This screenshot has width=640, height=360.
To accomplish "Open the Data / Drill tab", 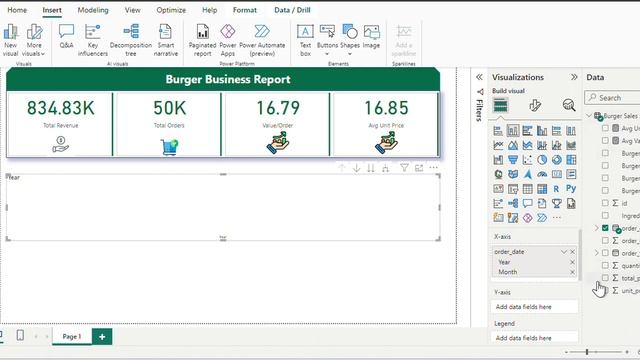I will click(292, 10).
